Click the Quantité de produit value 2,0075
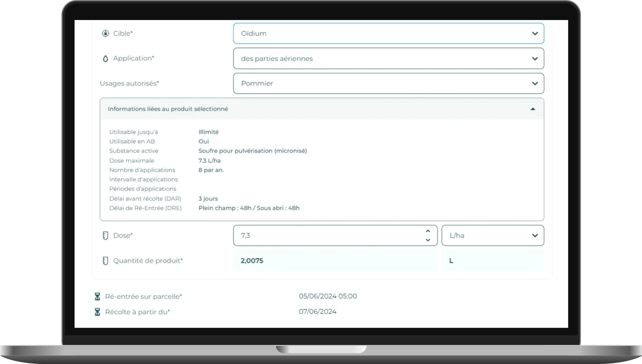The image size is (642, 364). click(x=251, y=261)
